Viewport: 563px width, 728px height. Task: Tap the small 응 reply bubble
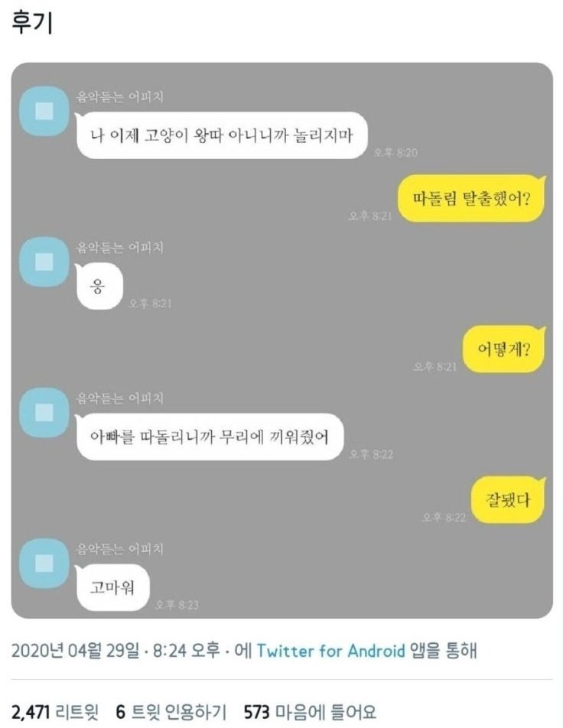point(99,286)
